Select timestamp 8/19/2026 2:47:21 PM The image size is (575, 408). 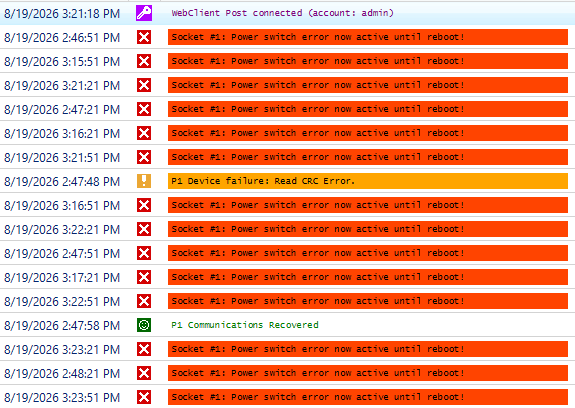[x=62, y=110]
